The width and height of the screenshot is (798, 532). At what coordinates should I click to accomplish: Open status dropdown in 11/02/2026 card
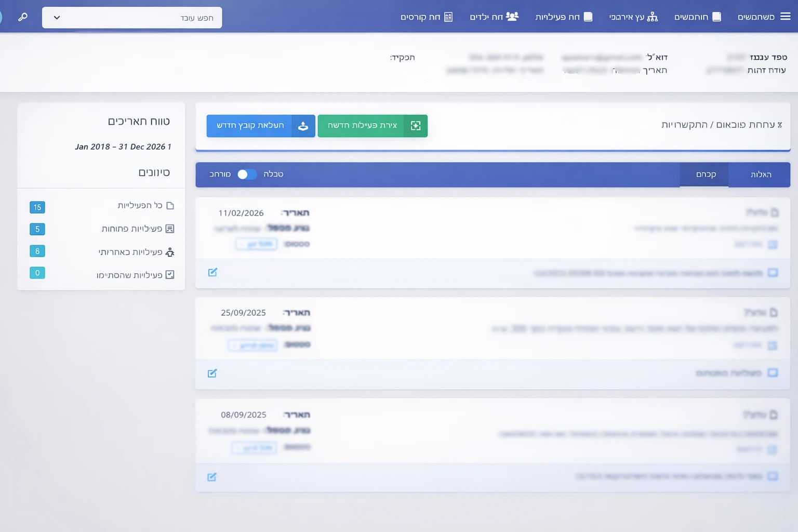tap(257, 244)
